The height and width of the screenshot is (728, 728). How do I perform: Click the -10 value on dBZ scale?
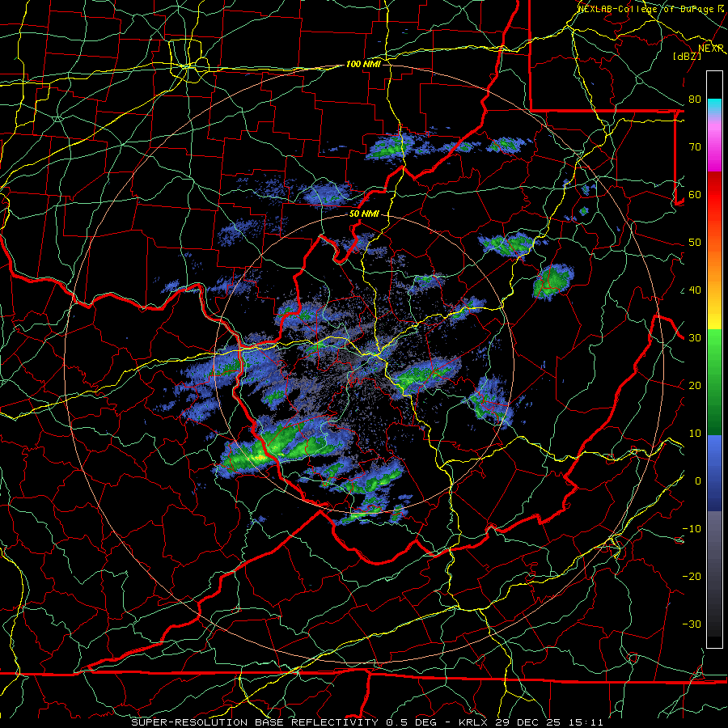[x=692, y=529]
